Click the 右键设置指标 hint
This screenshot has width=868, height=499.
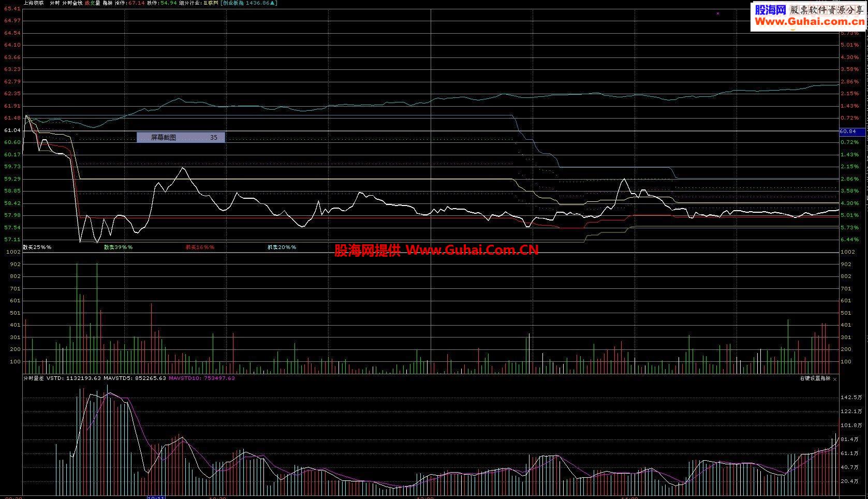(x=815, y=378)
